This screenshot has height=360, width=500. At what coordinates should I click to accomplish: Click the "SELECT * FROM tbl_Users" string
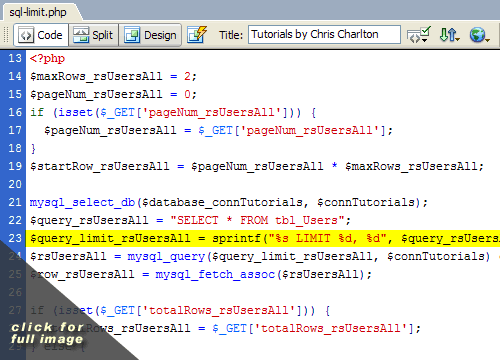click(x=257, y=220)
